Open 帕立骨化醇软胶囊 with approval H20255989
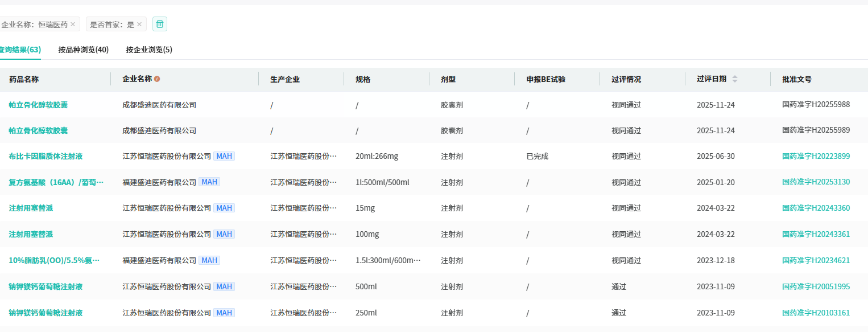The width and height of the screenshot is (868, 332). coord(38,130)
